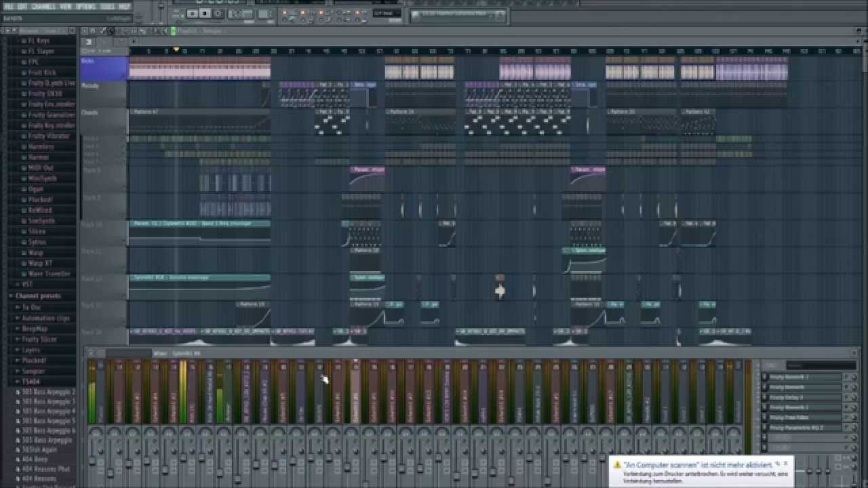Select FL Keys plugin in browser
Image resolution: width=868 pixels, height=488 pixels.
point(38,41)
